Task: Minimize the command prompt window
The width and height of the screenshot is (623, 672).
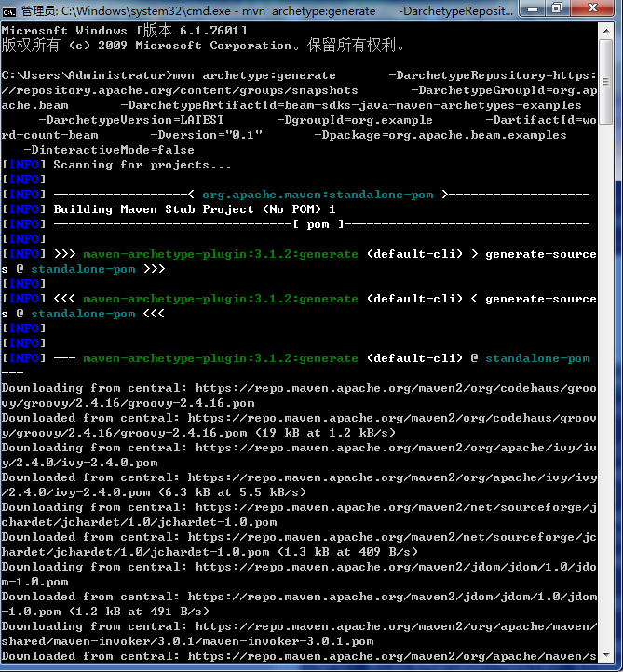Action: [x=533, y=8]
